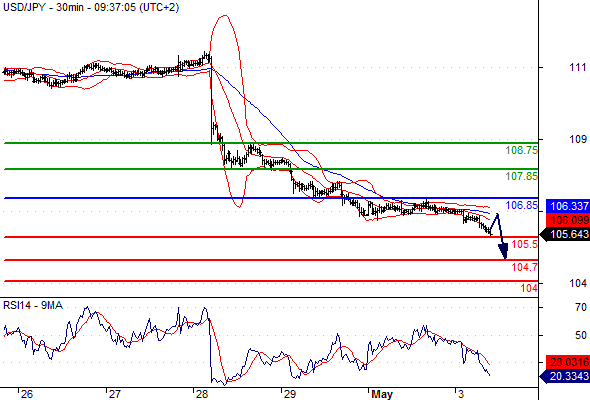This screenshot has height=400, width=590.
Task: Click the blue 106.337 price tag
Action: coord(567,206)
